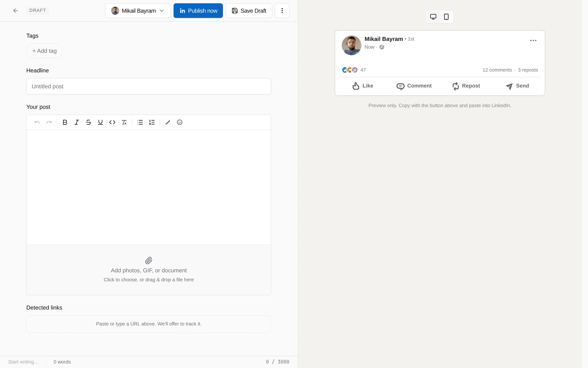Apply underline formatting

coord(100,122)
